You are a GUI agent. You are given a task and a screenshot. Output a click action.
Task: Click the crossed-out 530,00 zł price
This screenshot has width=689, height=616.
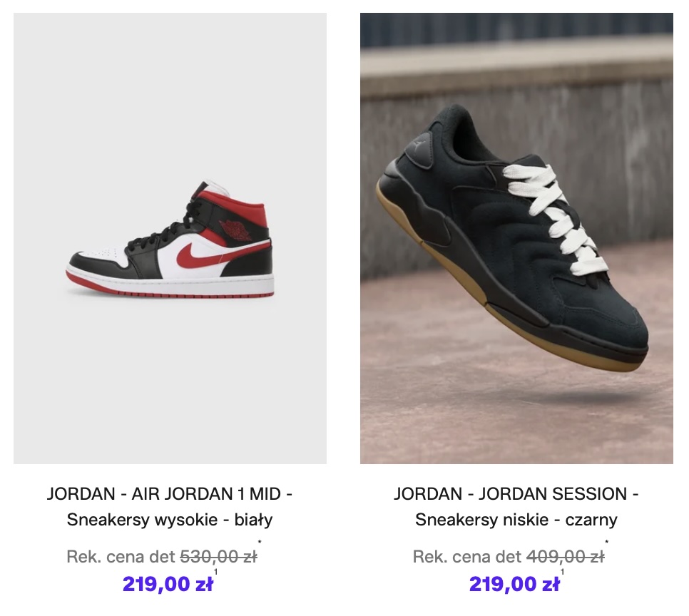(218, 557)
